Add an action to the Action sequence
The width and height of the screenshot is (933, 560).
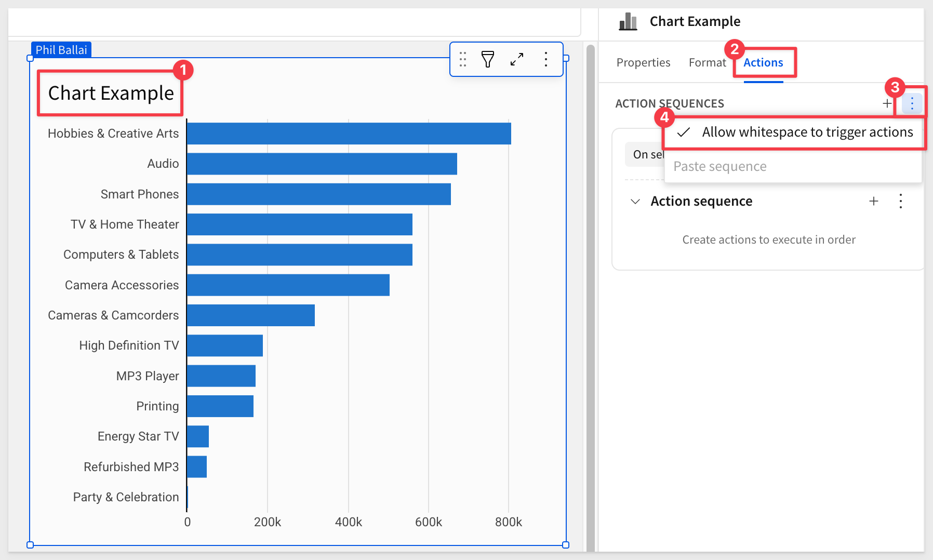[x=874, y=201]
